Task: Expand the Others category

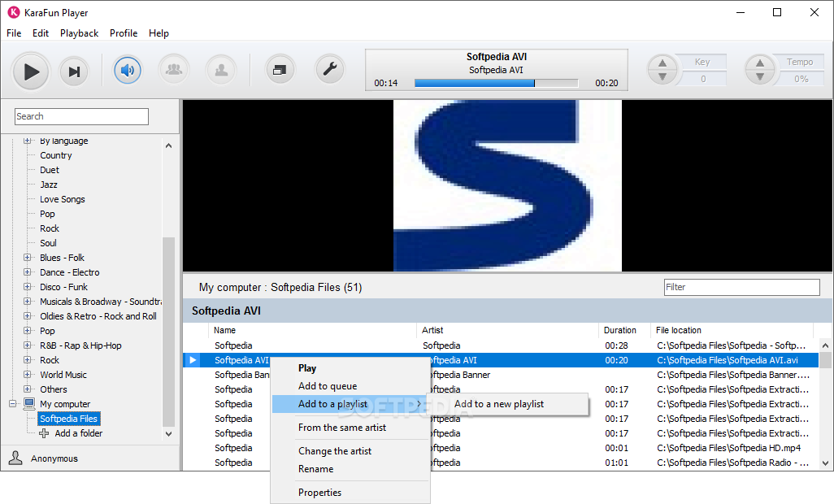Action: pos(27,389)
